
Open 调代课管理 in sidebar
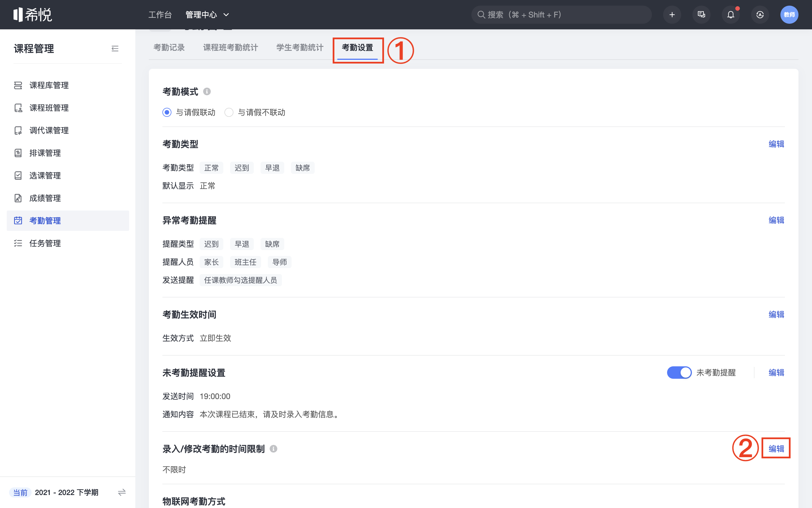68,130
